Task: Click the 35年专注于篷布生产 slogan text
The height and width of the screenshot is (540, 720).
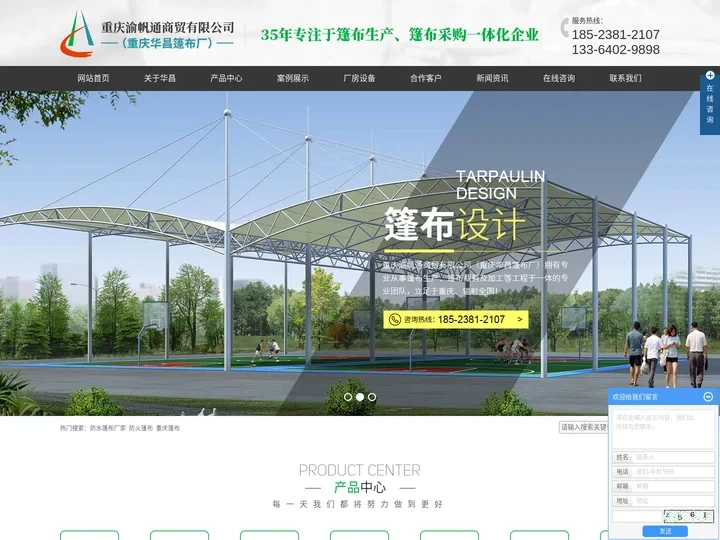Action: 399,34
